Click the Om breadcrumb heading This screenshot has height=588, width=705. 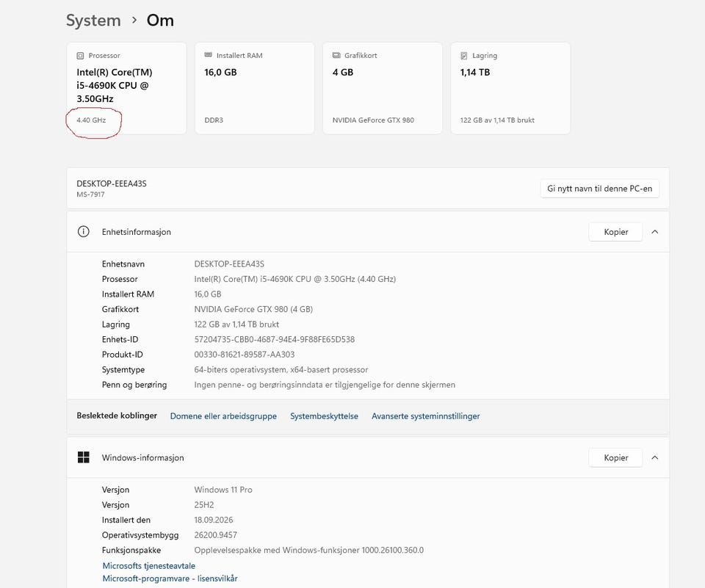(x=160, y=21)
